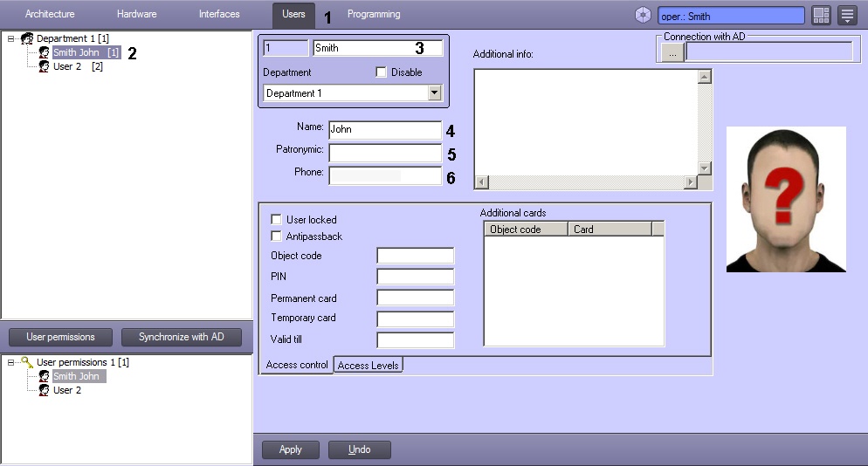Screen dimensions: 868x466
Task: Click the Phone input field
Action: pos(385,175)
